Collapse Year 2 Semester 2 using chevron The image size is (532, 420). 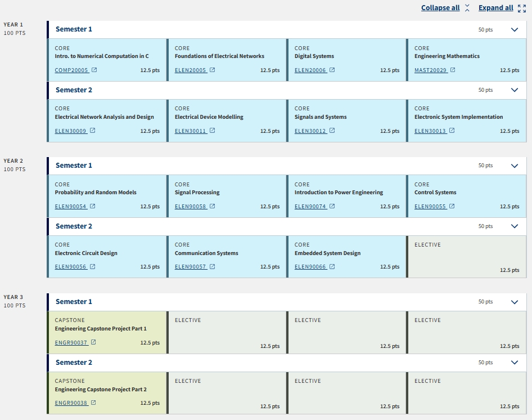pos(514,226)
